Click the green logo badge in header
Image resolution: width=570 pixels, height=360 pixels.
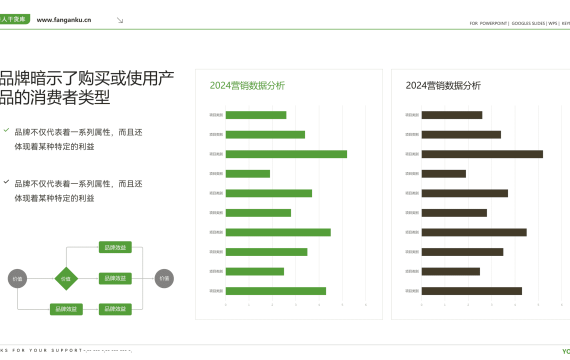click(x=15, y=19)
